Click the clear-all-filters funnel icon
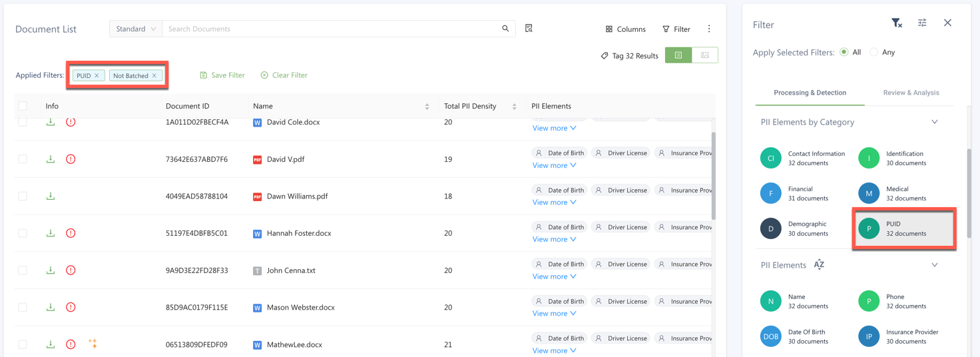 (x=897, y=23)
